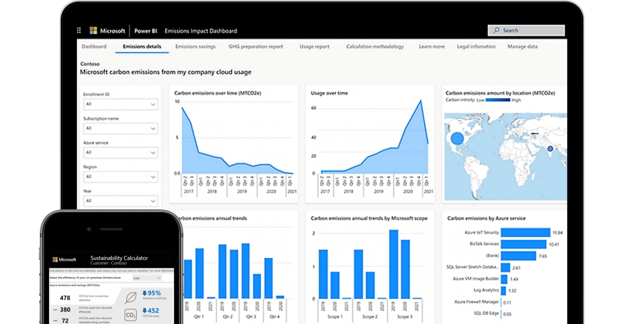Click the 95% reduction down-arrow icon
Screen dimensions: 644x324
click(x=144, y=293)
